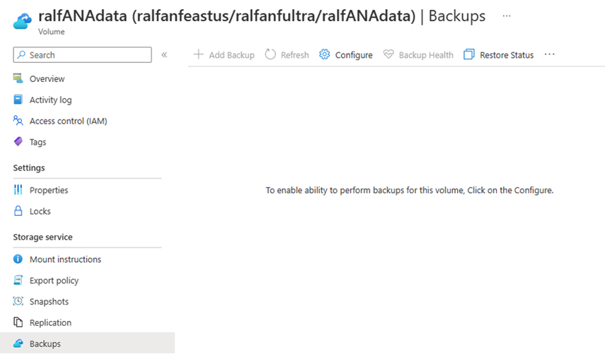The image size is (605, 364).
Task: Open Export policy page
Action: pos(54,281)
